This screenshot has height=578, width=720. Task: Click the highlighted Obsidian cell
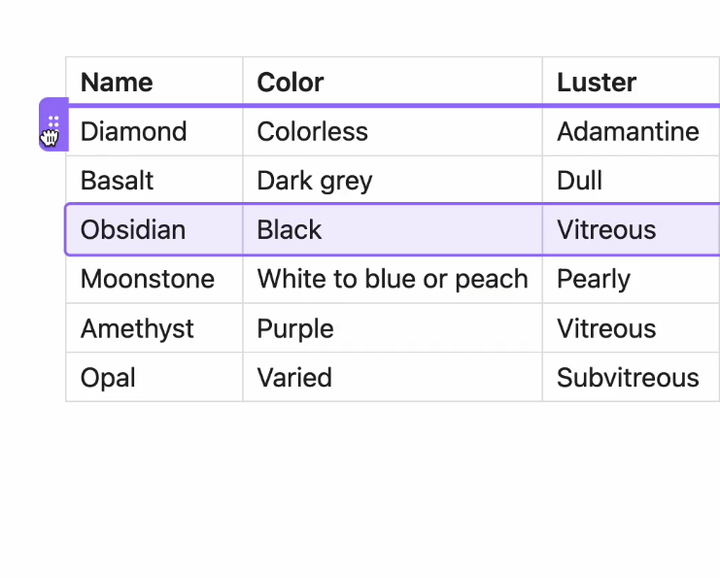pyautogui.click(x=133, y=229)
